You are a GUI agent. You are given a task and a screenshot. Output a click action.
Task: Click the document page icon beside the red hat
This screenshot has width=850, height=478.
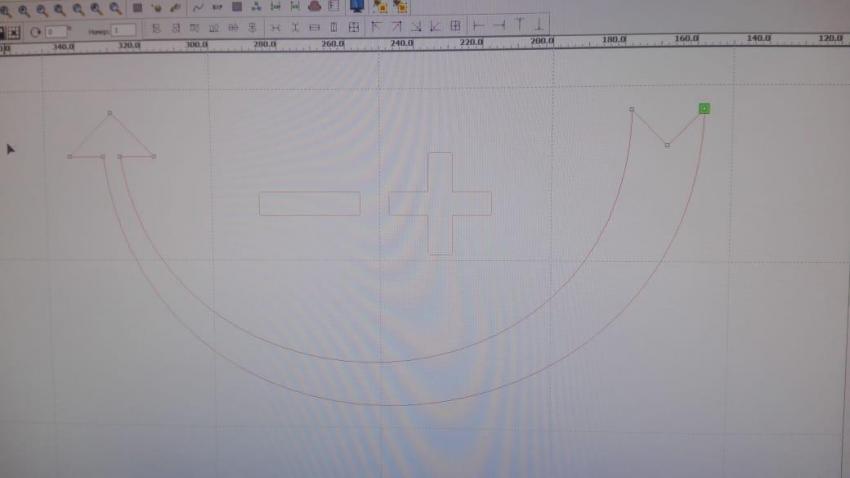334,6
